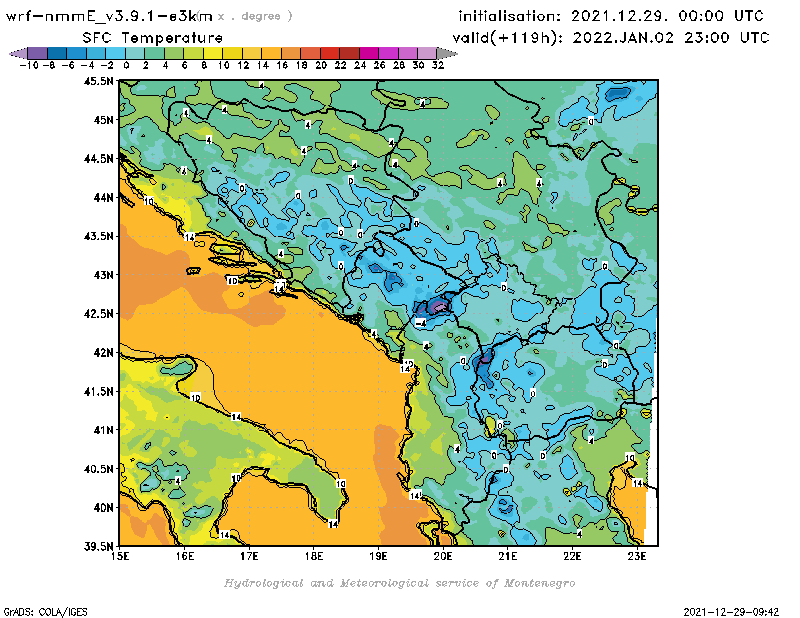Image resolution: width=800 pixels, height=618 pixels.
Task: Click the 23E longitude axis label
Action: click(x=637, y=556)
